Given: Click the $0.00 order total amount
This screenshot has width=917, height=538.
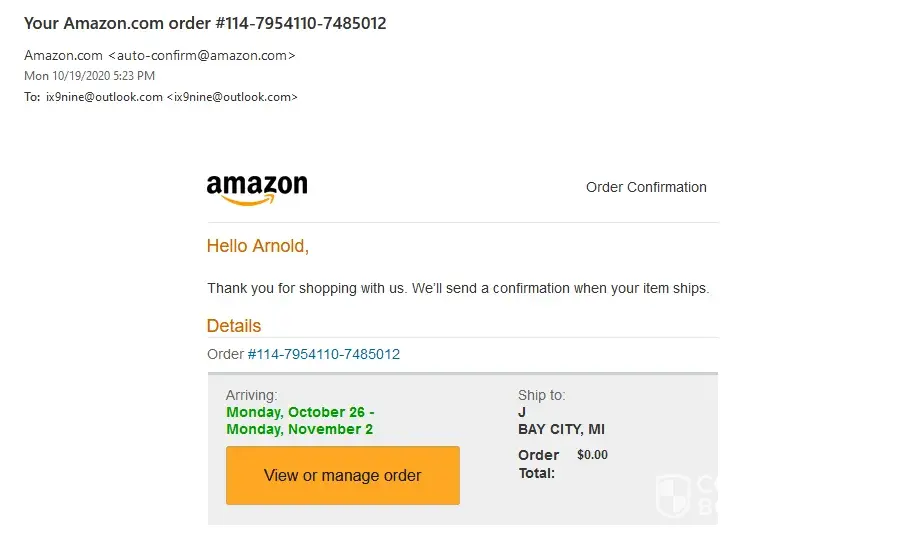Looking at the screenshot, I should [592, 455].
